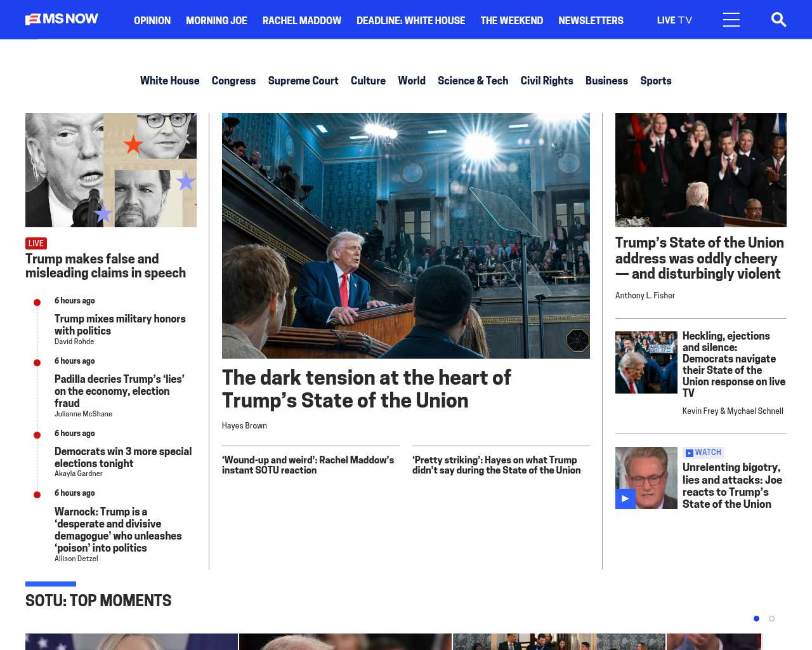Click the MS NOW logo
812x650 pixels.
click(62, 19)
